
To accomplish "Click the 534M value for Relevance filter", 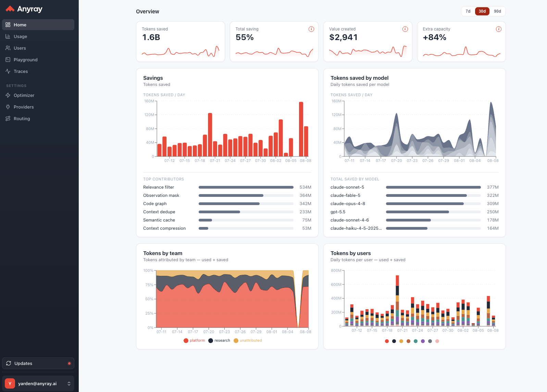I will click(306, 187).
